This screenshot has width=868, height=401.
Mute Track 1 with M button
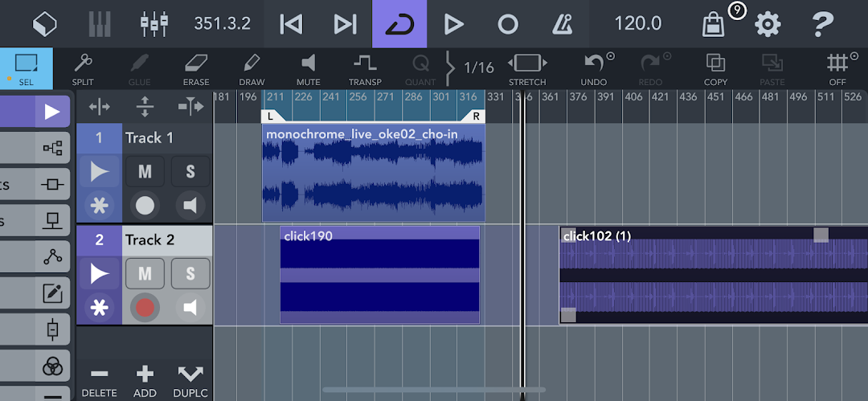point(145,172)
